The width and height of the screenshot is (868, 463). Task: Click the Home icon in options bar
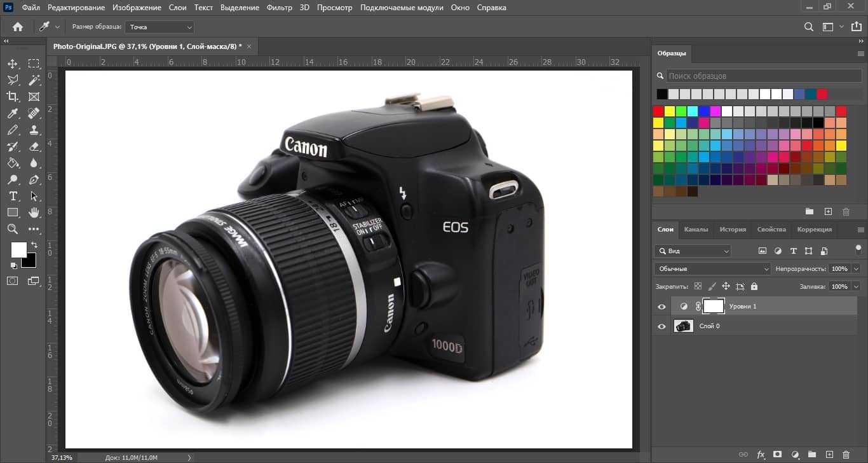click(18, 27)
